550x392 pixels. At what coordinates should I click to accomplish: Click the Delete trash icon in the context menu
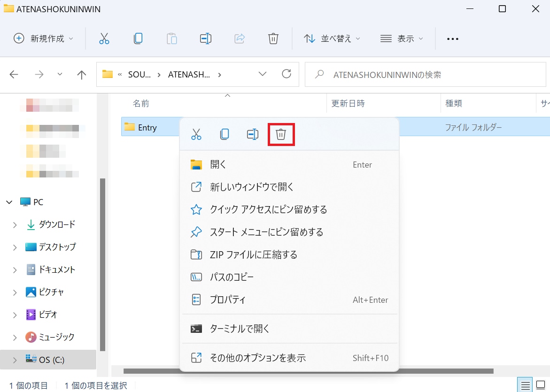click(281, 134)
